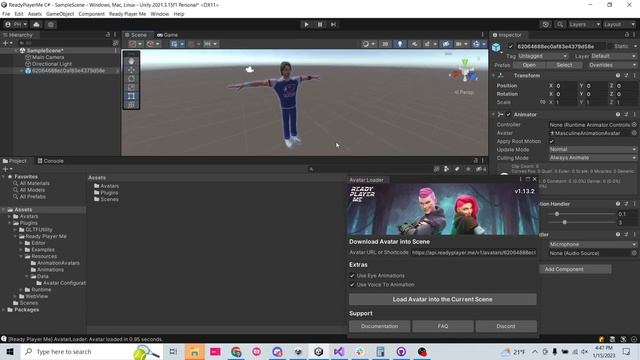Viewport: 640px width, 360px height.
Task: Adjust the 0.1 value slider in Inspector
Action: tap(557, 214)
